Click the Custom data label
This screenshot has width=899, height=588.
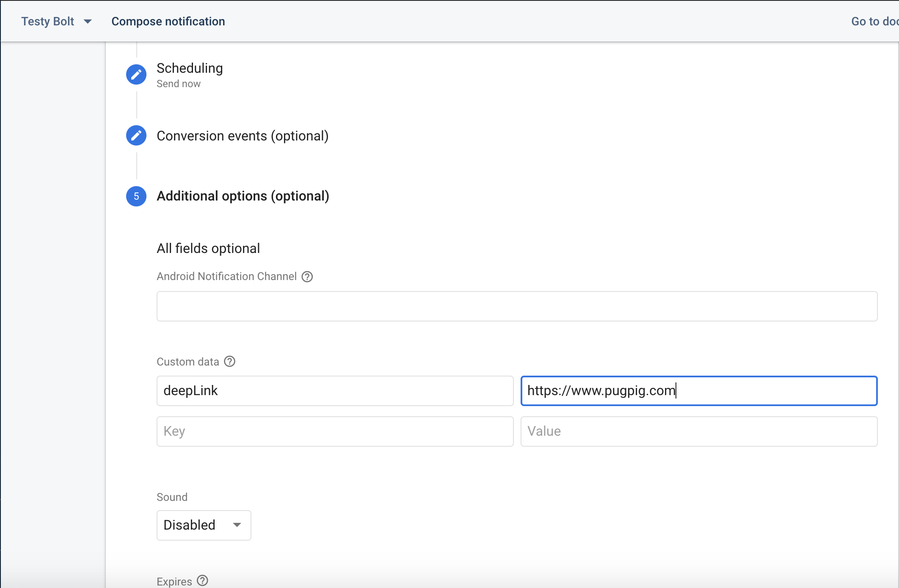click(188, 362)
